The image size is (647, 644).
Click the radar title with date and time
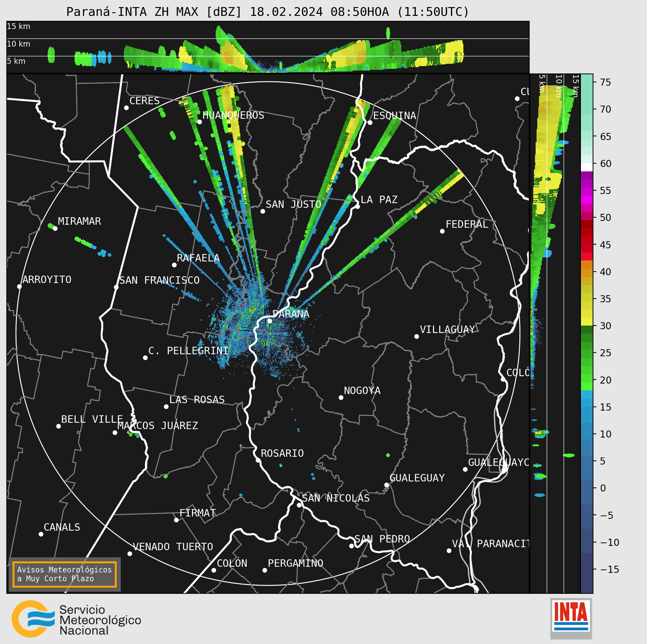click(268, 12)
